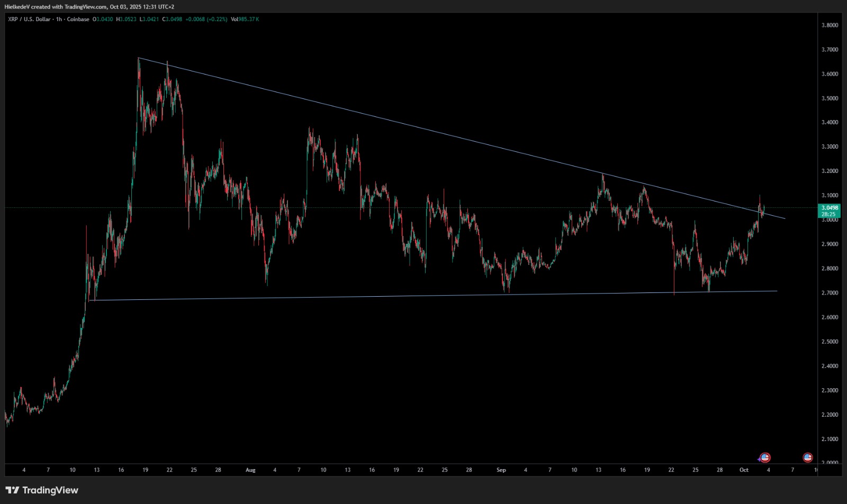Screen dimensions: 847x504
Task: Click the Vol 985.37K volume indicator label
Action: (x=245, y=20)
